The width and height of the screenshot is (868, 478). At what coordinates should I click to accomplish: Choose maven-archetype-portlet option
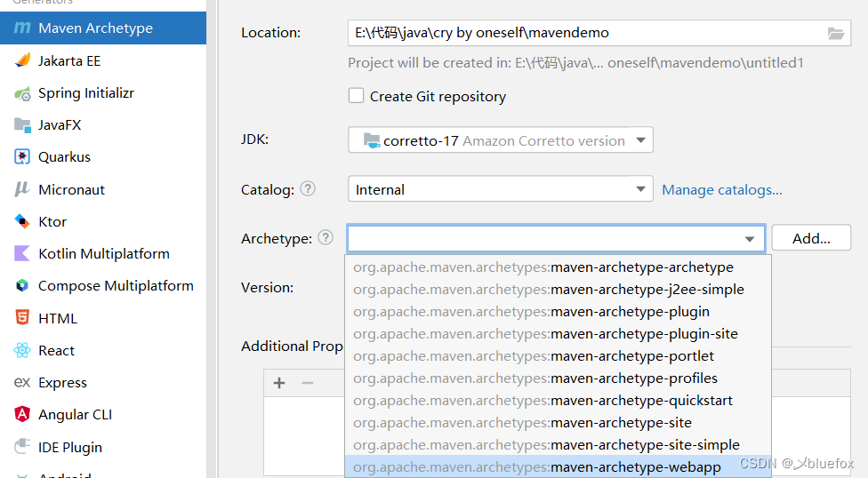[558, 355]
